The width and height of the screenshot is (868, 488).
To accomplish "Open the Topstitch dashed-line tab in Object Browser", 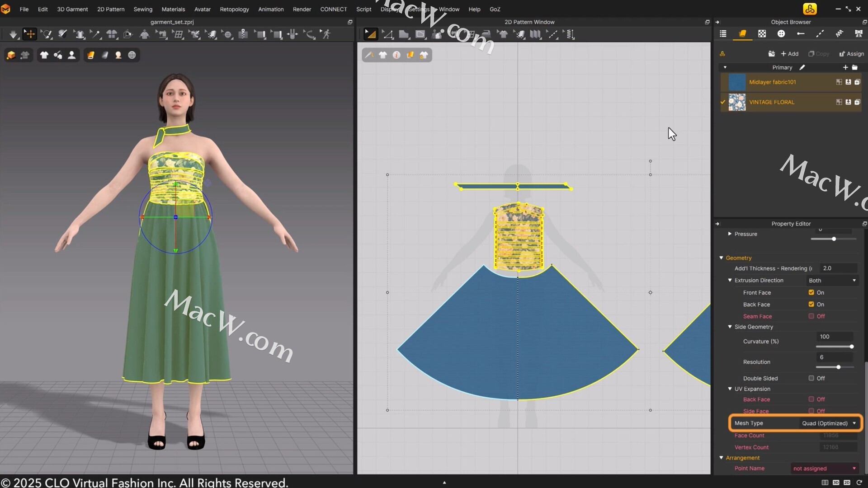I will point(820,34).
